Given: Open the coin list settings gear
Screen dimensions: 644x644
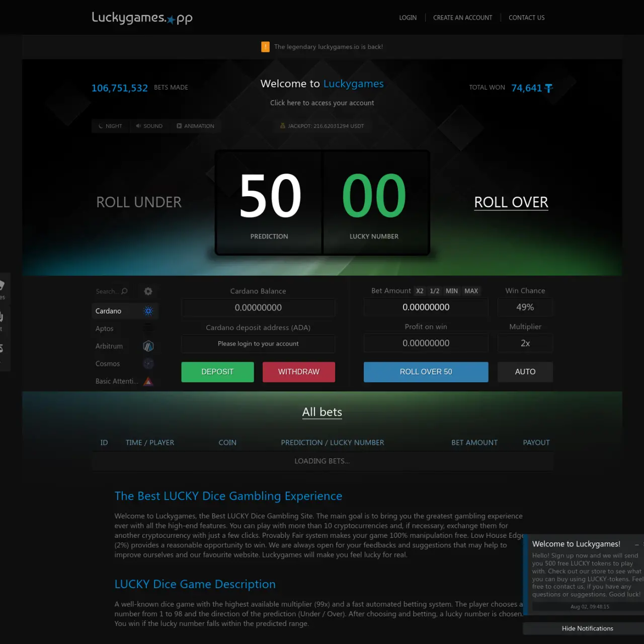Looking at the screenshot, I should [x=148, y=291].
